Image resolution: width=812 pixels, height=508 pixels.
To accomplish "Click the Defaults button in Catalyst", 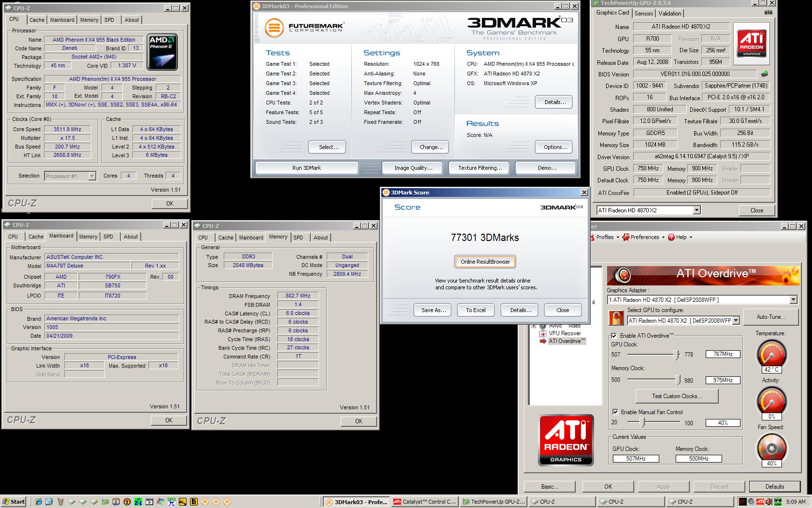I will (774, 487).
